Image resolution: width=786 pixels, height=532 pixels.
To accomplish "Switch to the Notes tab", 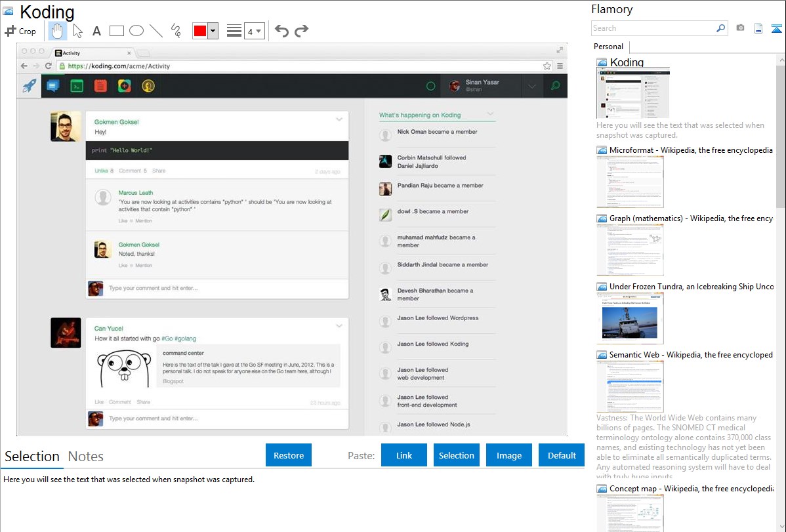I will point(86,457).
